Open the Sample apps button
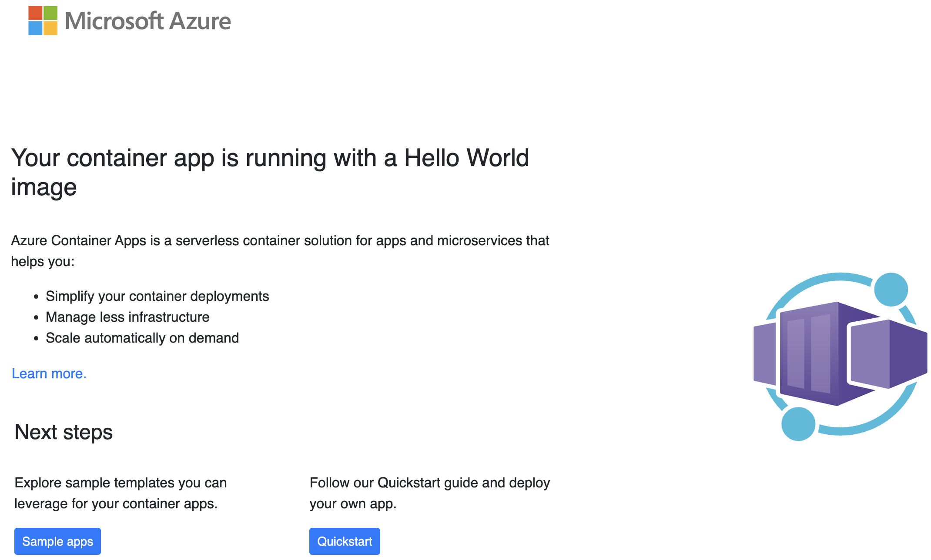The image size is (931, 560). [x=57, y=541]
